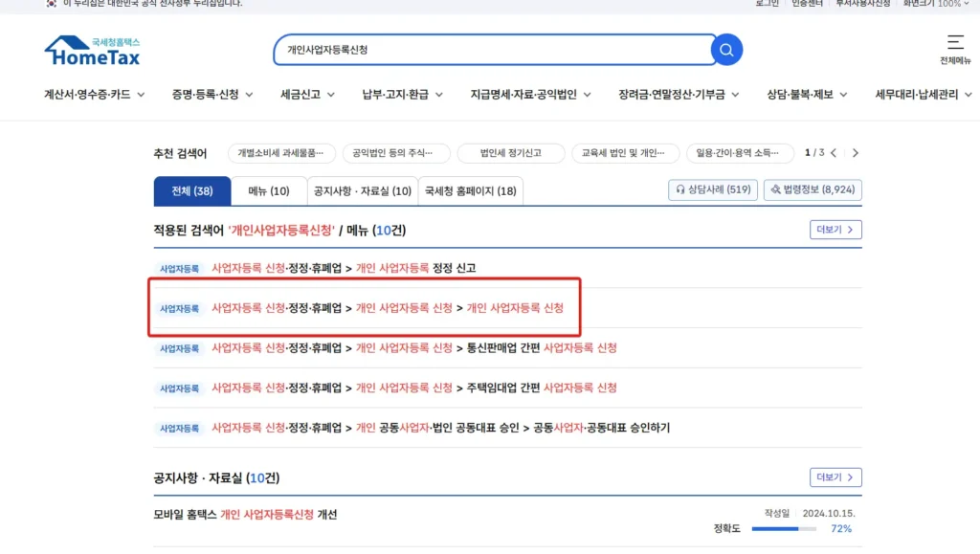Select suggested term 개별소비세 과세물품
This screenshot has height=554, width=980.
click(281, 153)
